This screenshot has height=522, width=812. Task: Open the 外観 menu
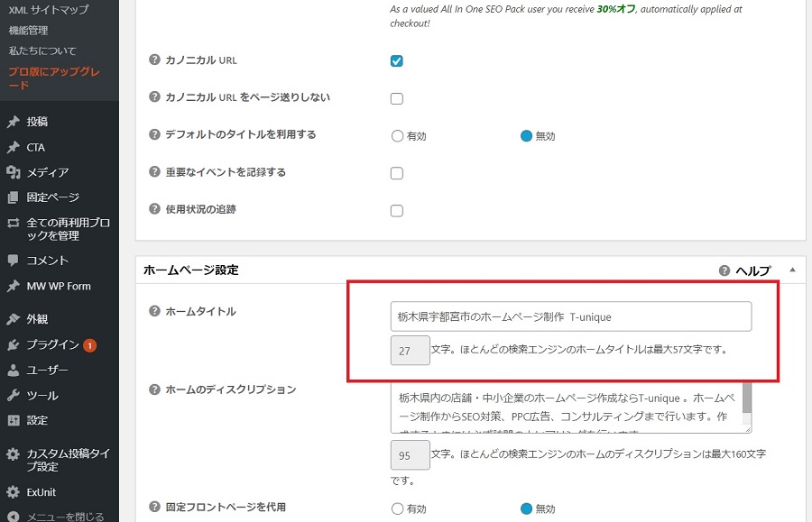[x=37, y=319]
